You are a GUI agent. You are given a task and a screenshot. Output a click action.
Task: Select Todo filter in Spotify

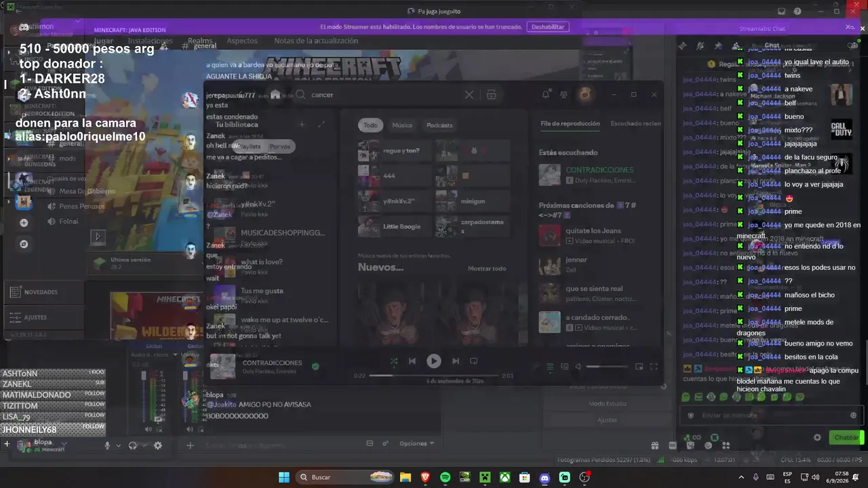tap(370, 125)
